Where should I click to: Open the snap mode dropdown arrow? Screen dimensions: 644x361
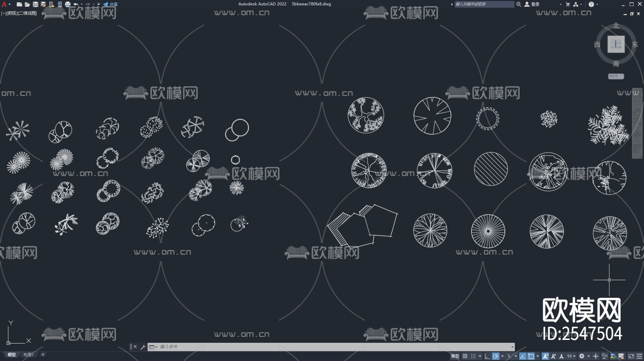(480, 356)
